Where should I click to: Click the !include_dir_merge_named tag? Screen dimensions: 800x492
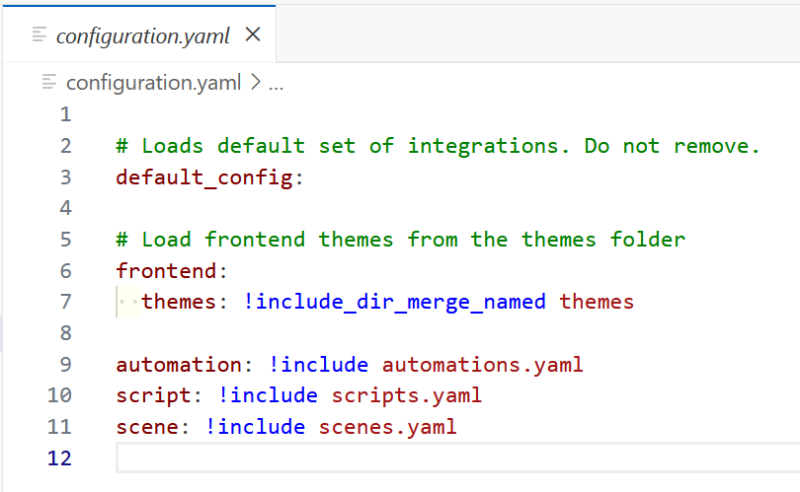[395, 301]
